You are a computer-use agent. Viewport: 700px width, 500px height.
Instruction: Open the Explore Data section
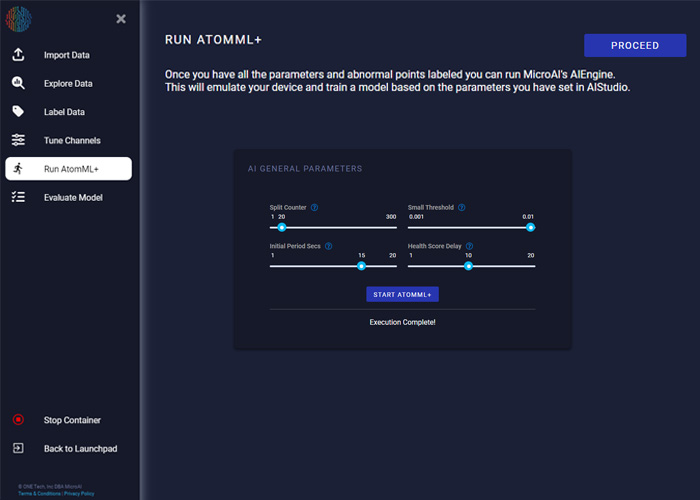pyautogui.click(x=68, y=83)
